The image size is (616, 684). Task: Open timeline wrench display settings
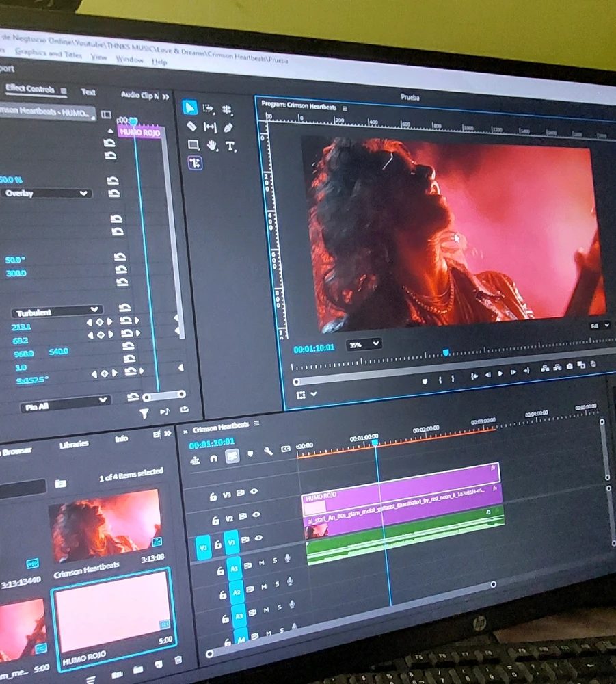tap(268, 451)
